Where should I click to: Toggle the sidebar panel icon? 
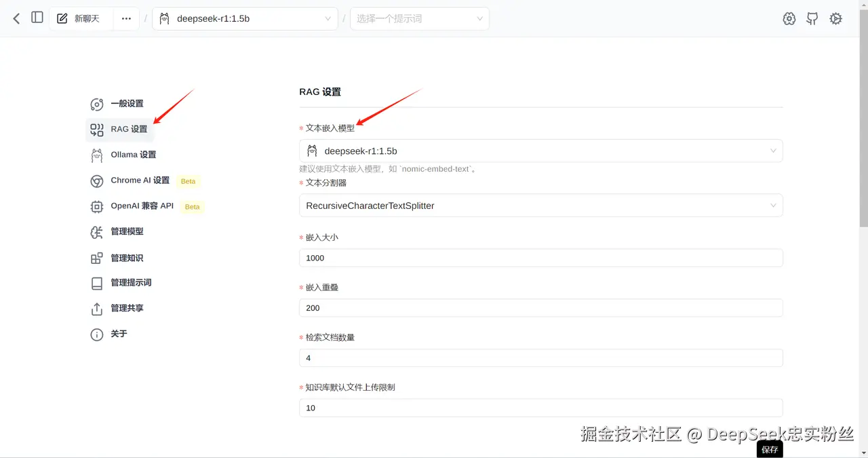(37, 18)
